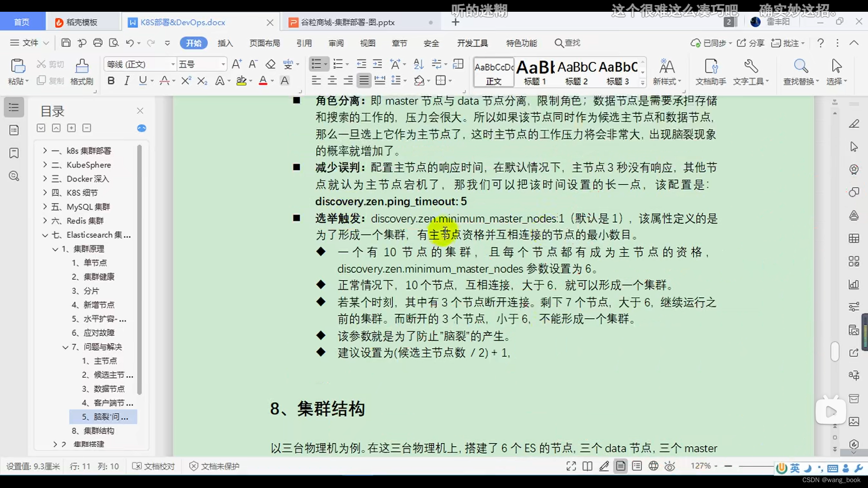The image size is (868, 488).
Task: Collapse the Elasticsearch 集群 outline entry
Action: pos(45,235)
